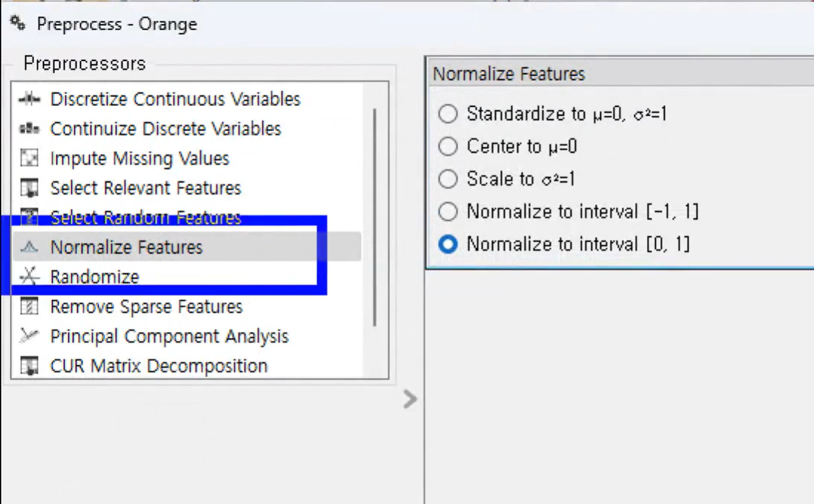Click the Impute Missing Values icon
This screenshot has height=504, width=814.
click(29, 158)
